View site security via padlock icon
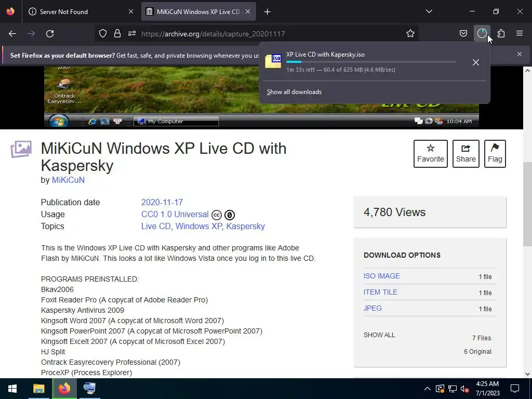The height and width of the screenshot is (399, 532). click(x=117, y=34)
